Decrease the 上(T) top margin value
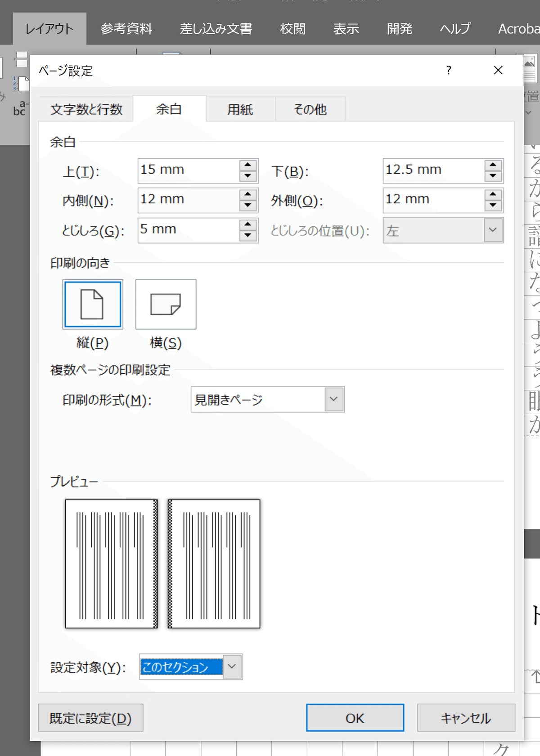540x756 pixels. point(248,176)
